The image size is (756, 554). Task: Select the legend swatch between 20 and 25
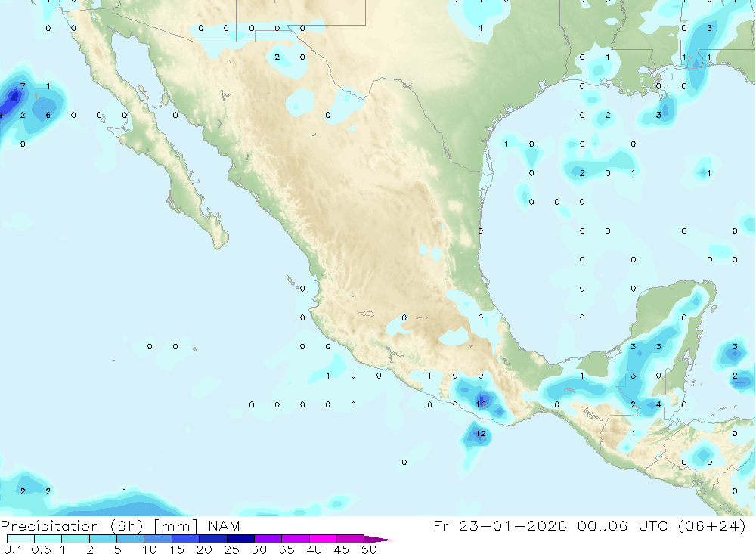pyautogui.click(x=212, y=539)
